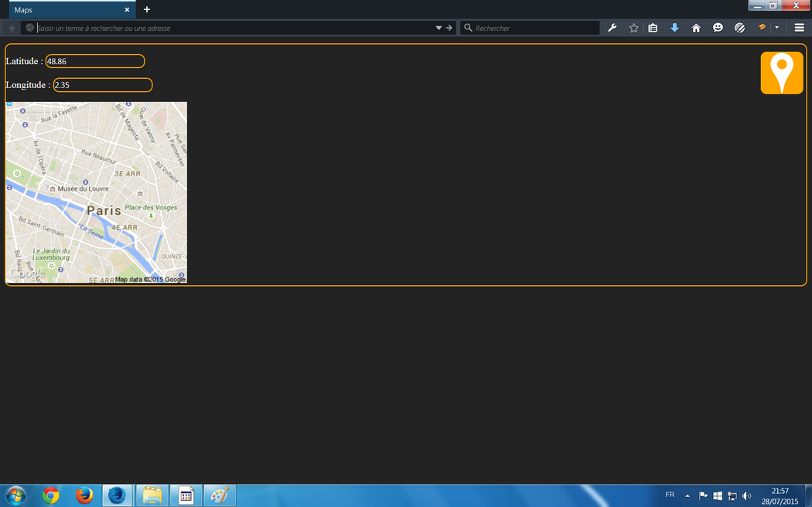Click the Rechercher search box
Image resolution: width=812 pixels, height=507 pixels.
[x=535, y=28]
